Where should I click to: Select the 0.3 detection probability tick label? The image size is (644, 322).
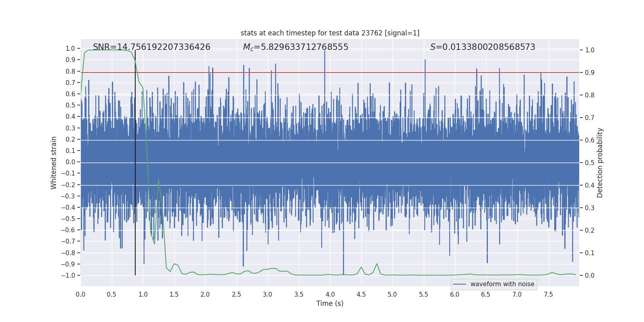590,208
